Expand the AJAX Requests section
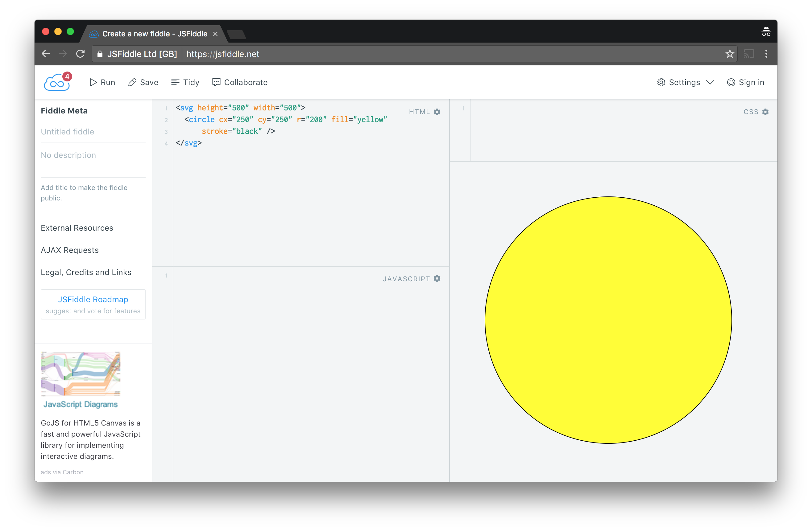The height and width of the screenshot is (531, 812). 70,250
